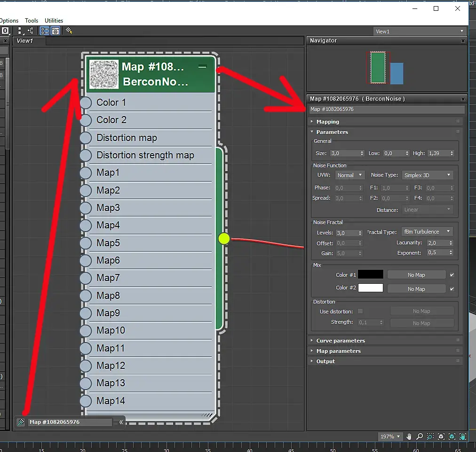Close the BerconNoise parameter editor panel

pos(463,99)
